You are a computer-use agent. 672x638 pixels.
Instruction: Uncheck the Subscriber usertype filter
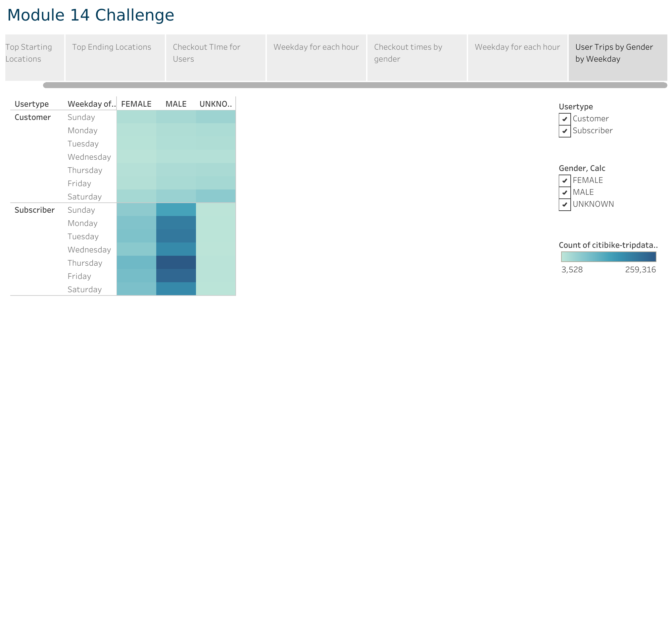[564, 131]
